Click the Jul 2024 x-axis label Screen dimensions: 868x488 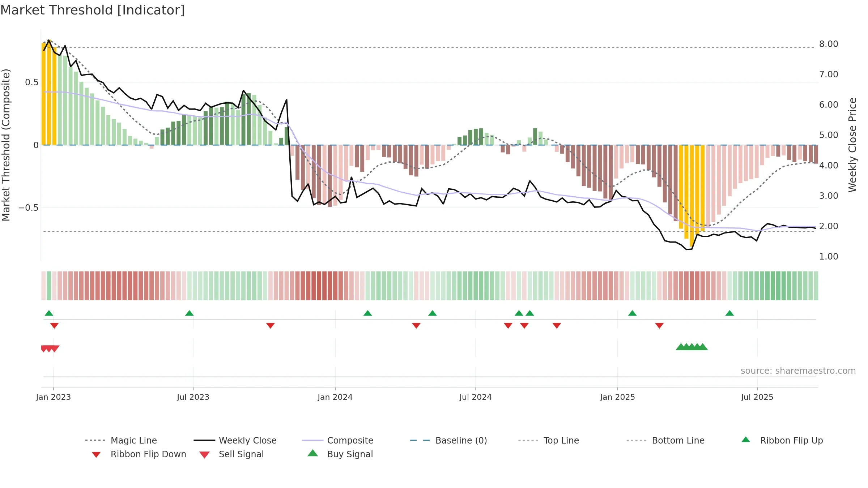coord(476,397)
